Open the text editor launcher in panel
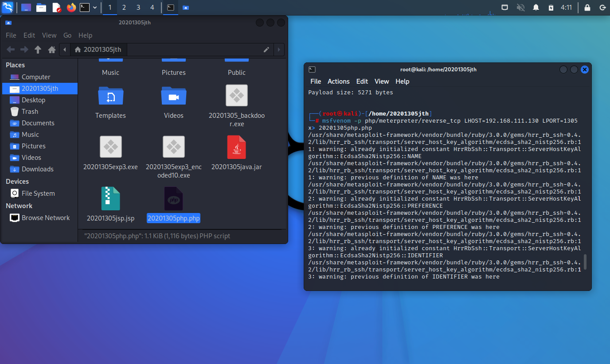This screenshot has height=364, width=610. point(56,8)
